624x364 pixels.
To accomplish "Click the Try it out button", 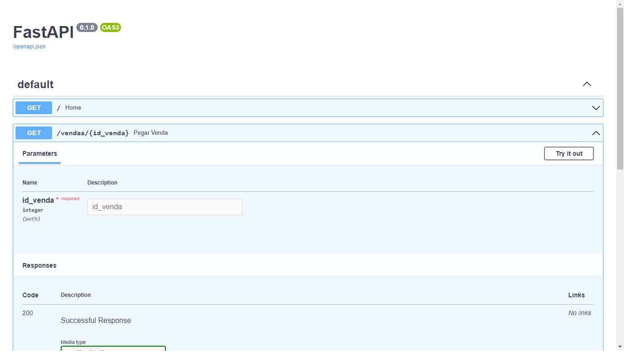I will pyautogui.click(x=569, y=153).
